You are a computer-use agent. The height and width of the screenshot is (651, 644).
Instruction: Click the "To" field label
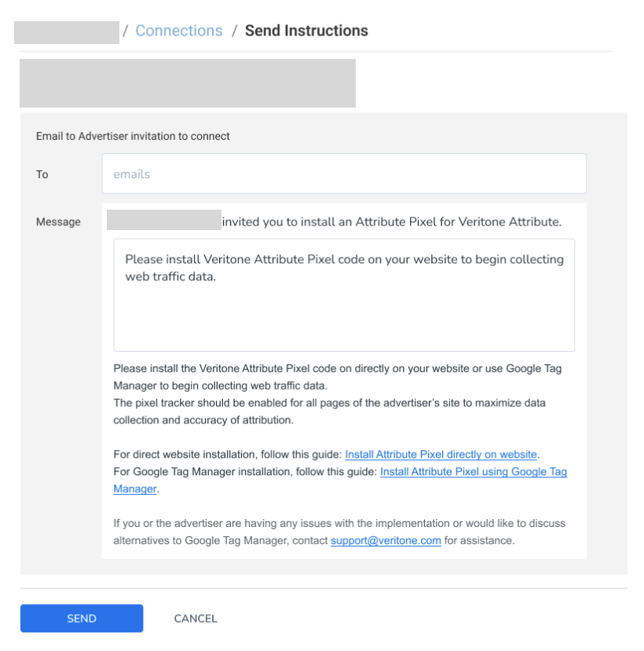[42, 174]
